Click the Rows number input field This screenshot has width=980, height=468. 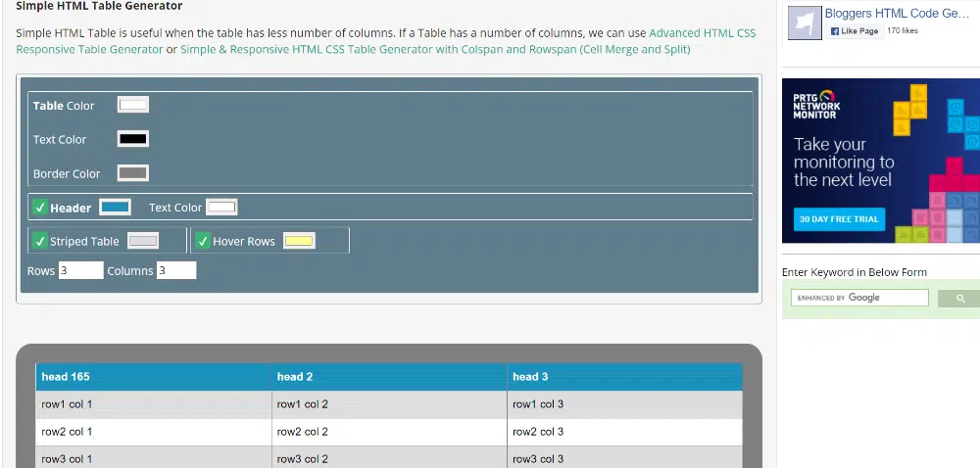[x=80, y=270]
